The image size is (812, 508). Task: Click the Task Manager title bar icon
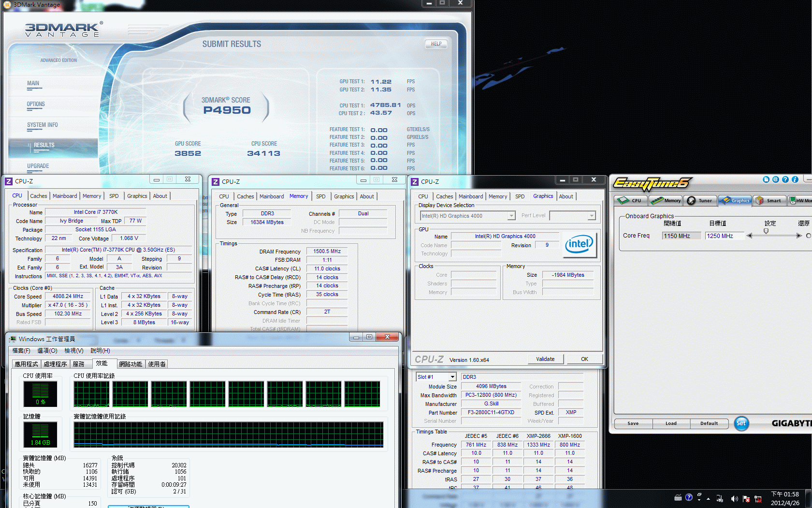pyautogui.click(x=13, y=339)
